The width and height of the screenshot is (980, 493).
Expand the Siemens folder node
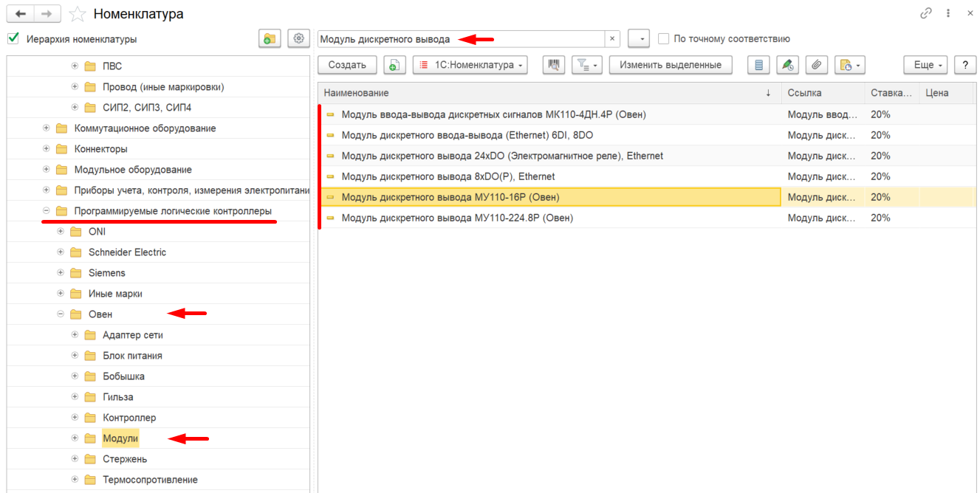pyautogui.click(x=61, y=273)
